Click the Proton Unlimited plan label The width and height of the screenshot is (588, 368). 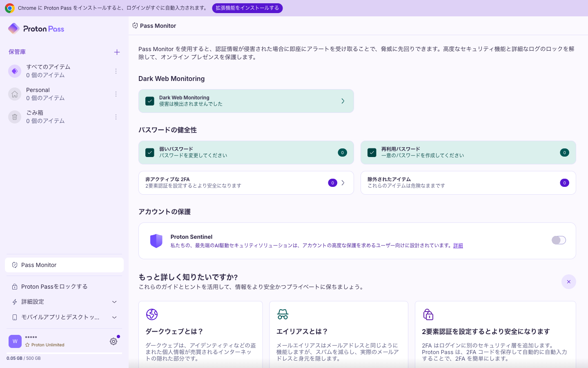[x=48, y=345]
